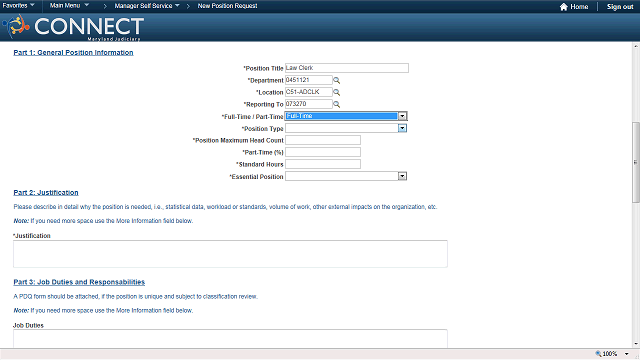Click the Part-Time (%) field
Screen dimensions: 640x360
click(323, 152)
